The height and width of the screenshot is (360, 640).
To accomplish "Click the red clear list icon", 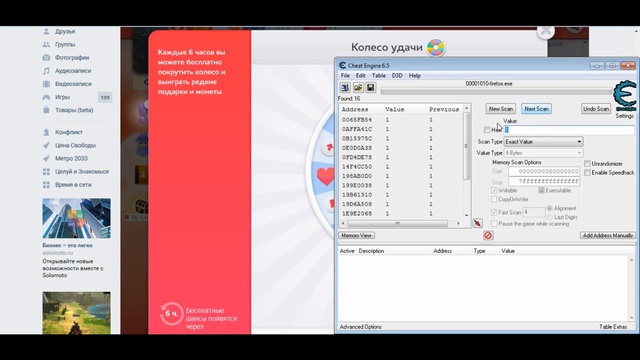I will (488, 235).
